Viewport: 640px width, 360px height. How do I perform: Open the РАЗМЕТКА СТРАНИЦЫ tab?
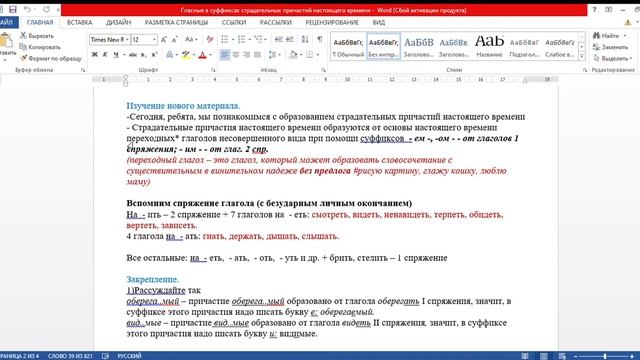[176, 22]
